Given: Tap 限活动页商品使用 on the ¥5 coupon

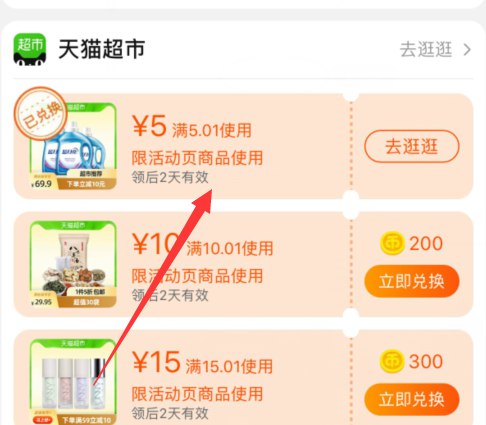Looking at the screenshot, I should point(197,158).
